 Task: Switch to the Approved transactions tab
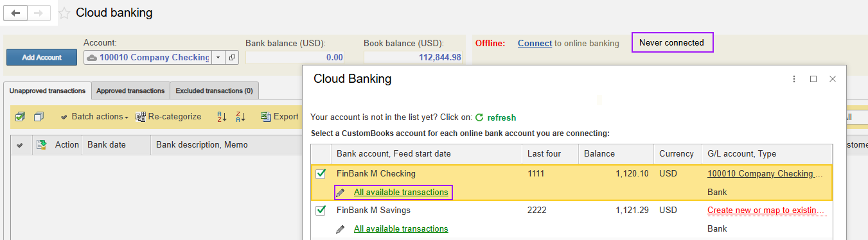tap(130, 91)
